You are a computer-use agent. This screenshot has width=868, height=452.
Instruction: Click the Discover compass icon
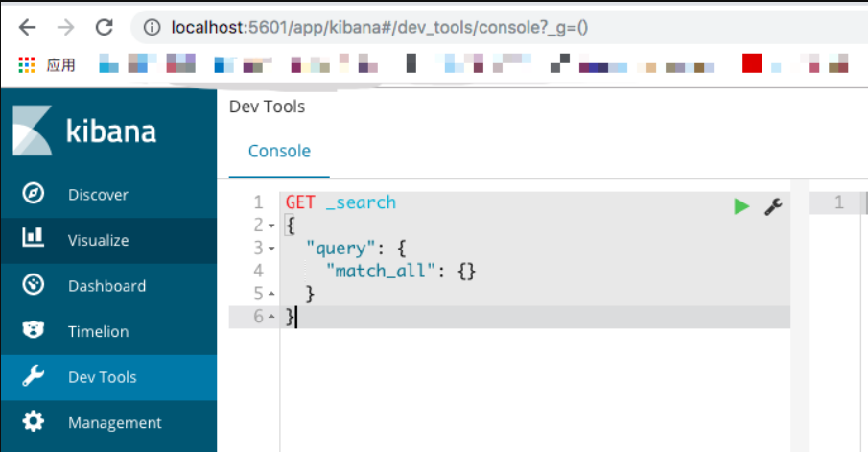click(34, 193)
